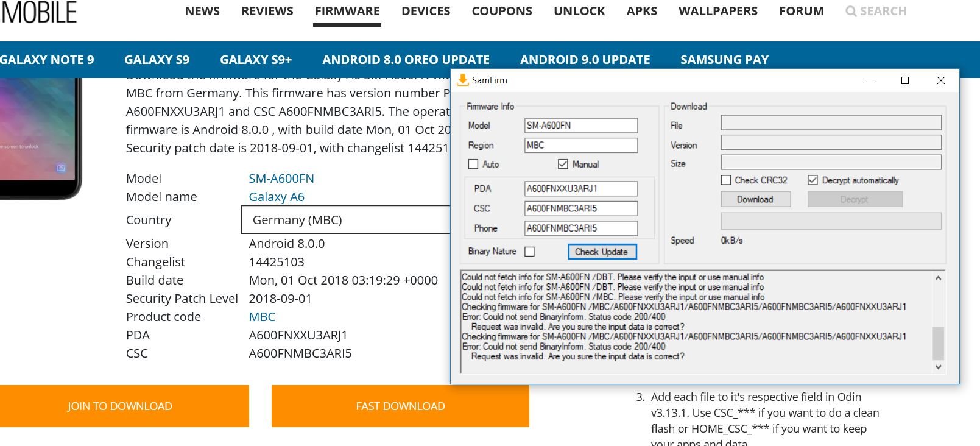
Task: Open the Country dropdown showing Germany (MBC)
Action: click(346, 220)
